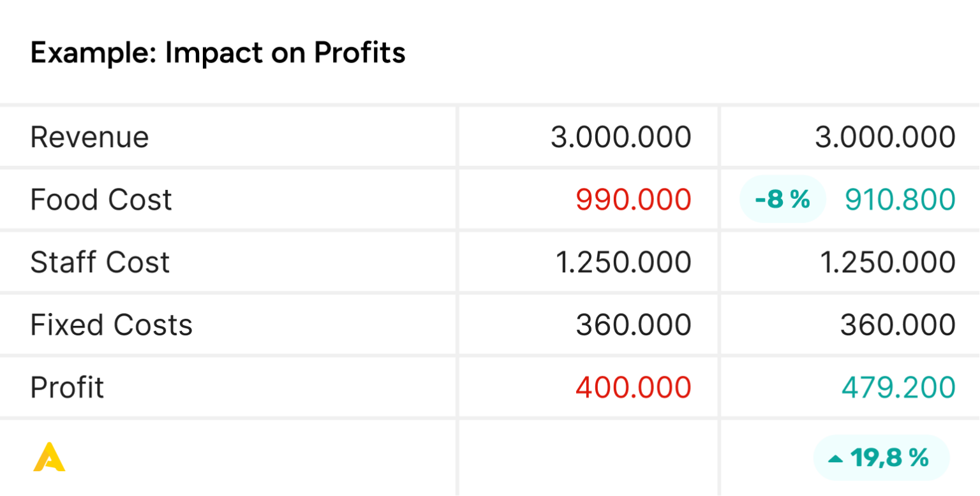This screenshot has height=496, width=980.
Task: Click the first column 3.000.000 revenue value
Action: point(621,137)
